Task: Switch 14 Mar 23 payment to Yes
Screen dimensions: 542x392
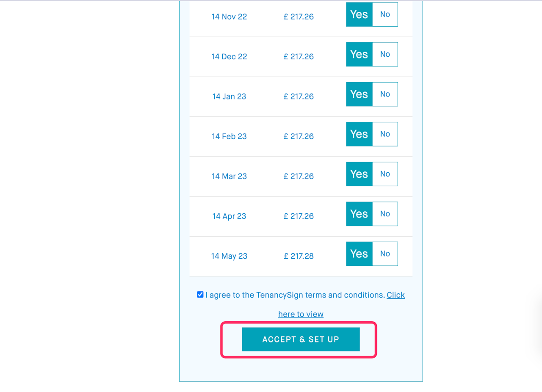Action: pos(359,174)
